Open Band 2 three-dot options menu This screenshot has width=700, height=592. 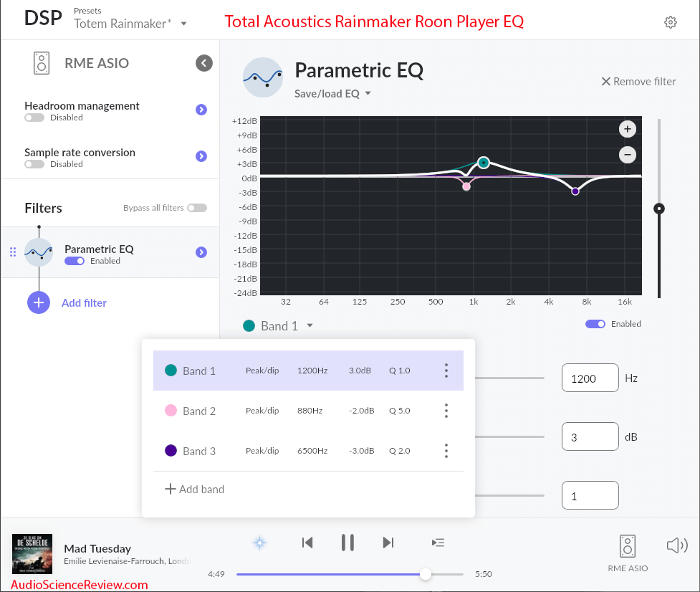click(x=446, y=411)
